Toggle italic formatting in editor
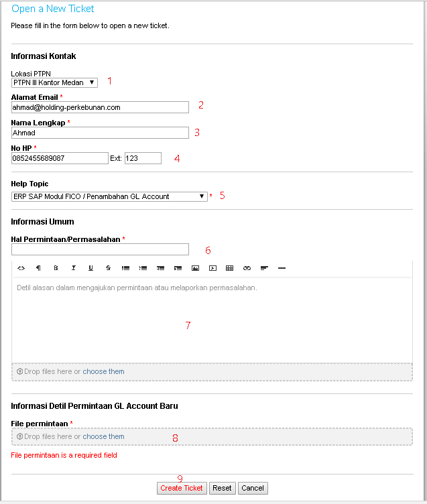The width and height of the screenshot is (427, 504). pyautogui.click(x=73, y=268)
